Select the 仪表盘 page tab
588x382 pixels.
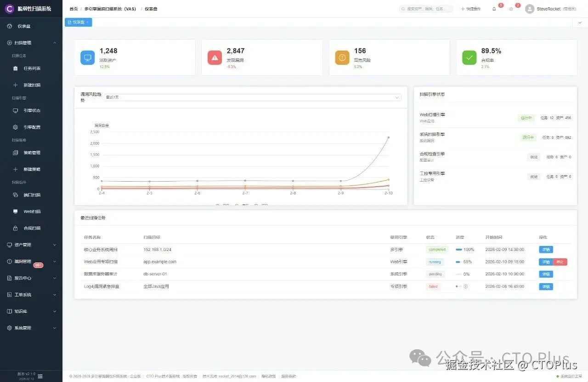click(x=78, y=22)
